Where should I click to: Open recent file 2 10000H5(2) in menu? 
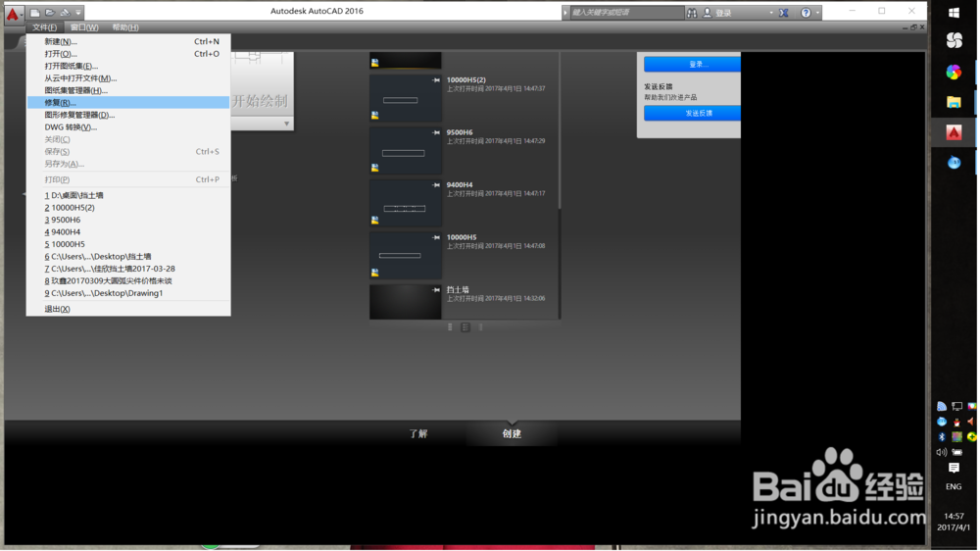(128, 208)
